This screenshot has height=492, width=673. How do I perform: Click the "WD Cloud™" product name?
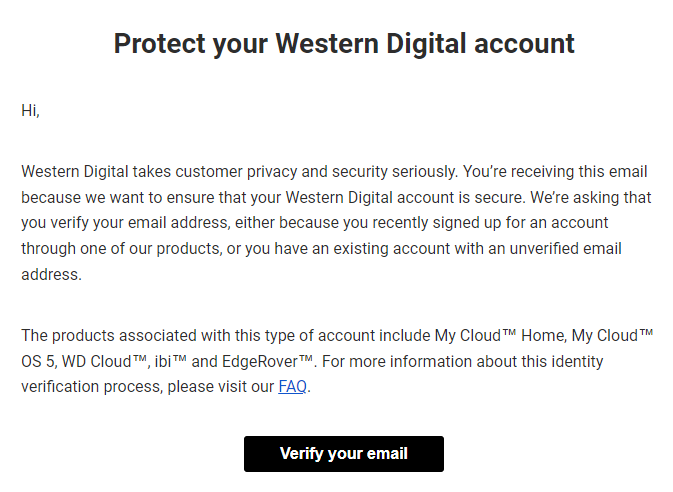tap(104, 361)
